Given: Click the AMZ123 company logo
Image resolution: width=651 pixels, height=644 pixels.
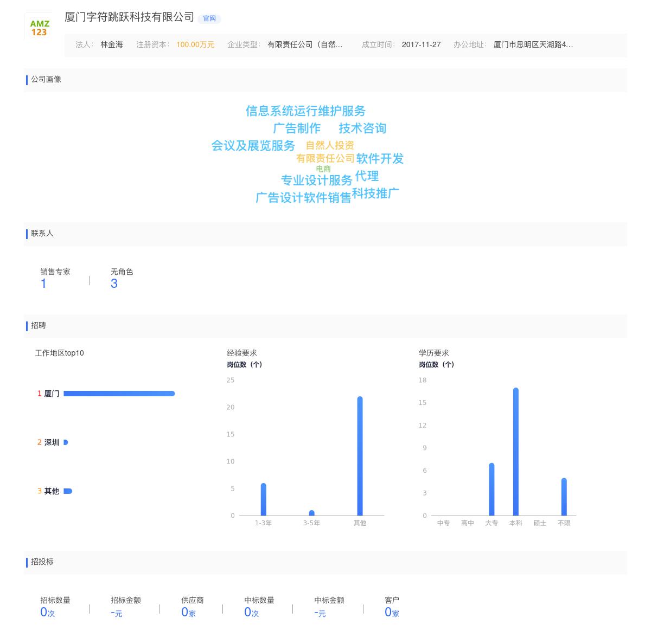Looking at the screenshot, I should (x=39, y=28).
